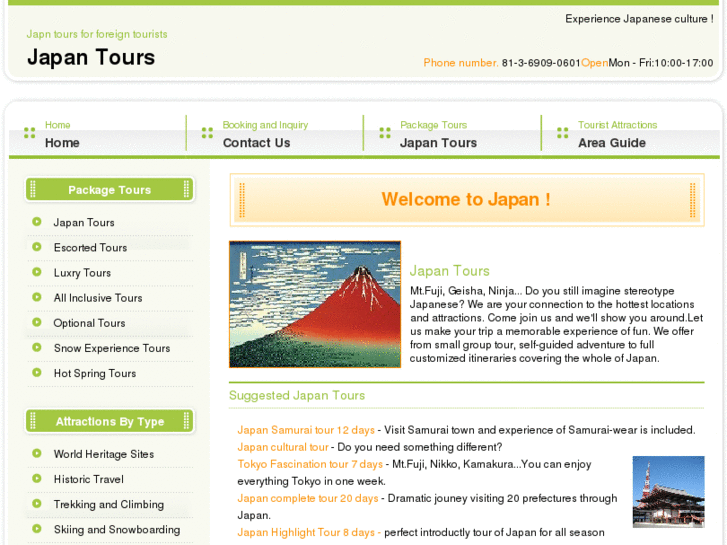Go to All Inclusive Tours
This screenshot has width=727, height=545.
coord(98,298)
